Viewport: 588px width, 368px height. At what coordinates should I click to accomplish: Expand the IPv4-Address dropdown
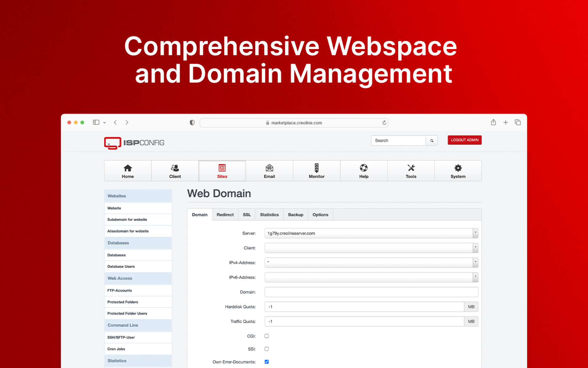475,263
